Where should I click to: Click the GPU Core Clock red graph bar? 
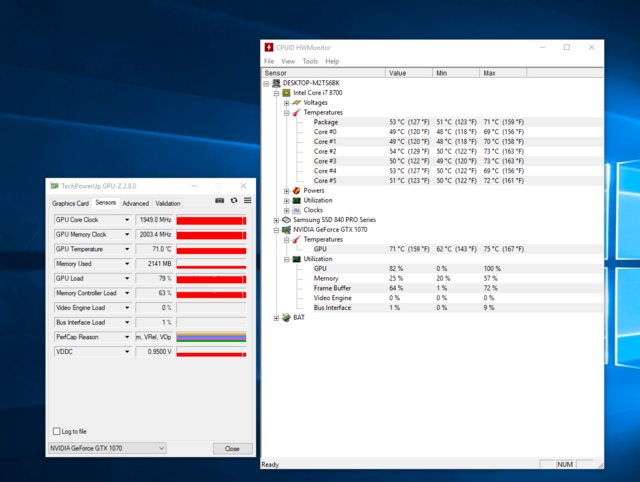211,220
